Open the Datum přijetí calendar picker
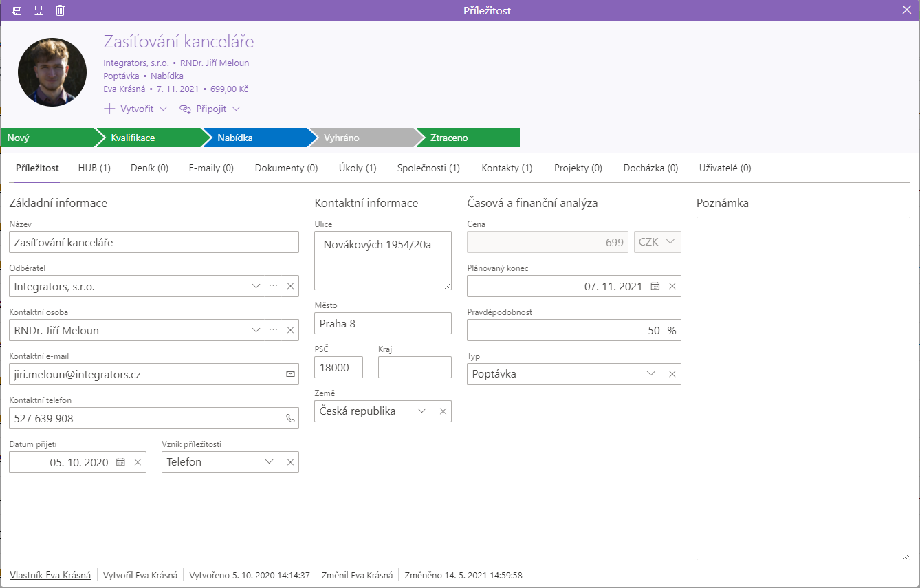The image size is (920, 588). tap(120, 462)
